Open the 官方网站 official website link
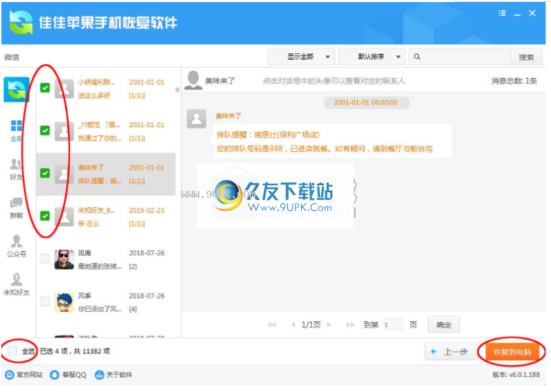Screen dimensions: 551x392 coord(24,375)
